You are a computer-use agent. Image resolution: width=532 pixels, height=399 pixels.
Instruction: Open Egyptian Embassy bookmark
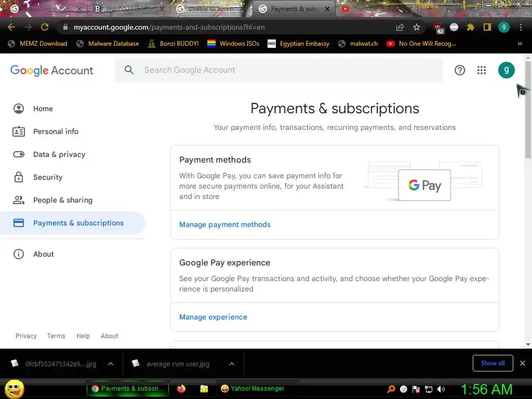pyautogui.click(x=299, y=44)
